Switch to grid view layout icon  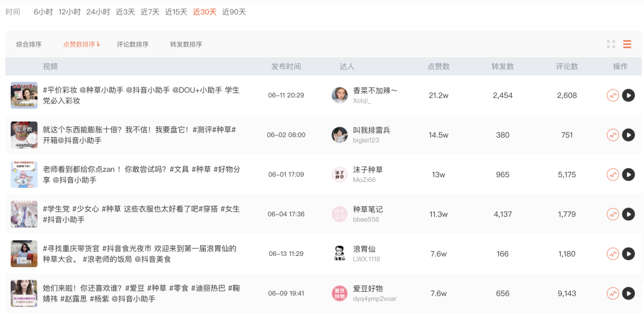coord(611,44)
